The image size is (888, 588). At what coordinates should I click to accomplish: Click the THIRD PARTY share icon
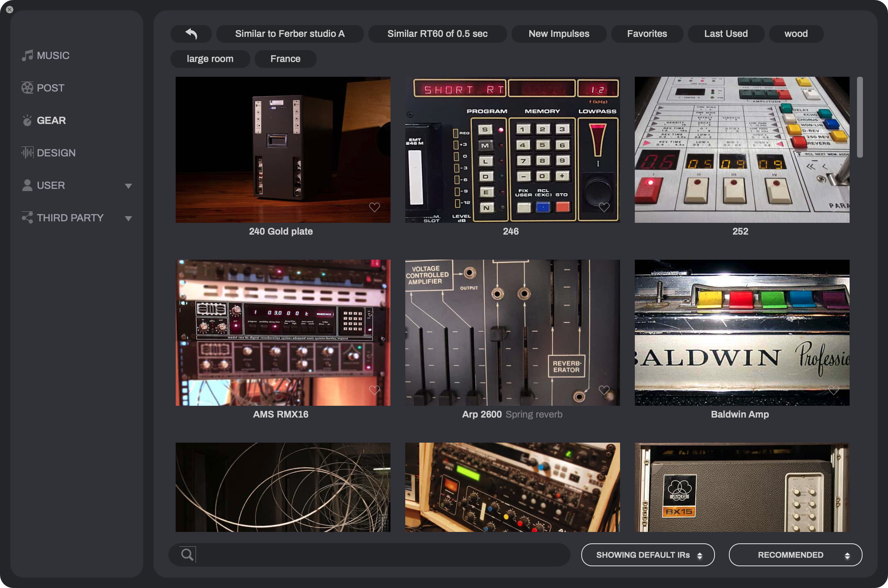click(27, 218)
